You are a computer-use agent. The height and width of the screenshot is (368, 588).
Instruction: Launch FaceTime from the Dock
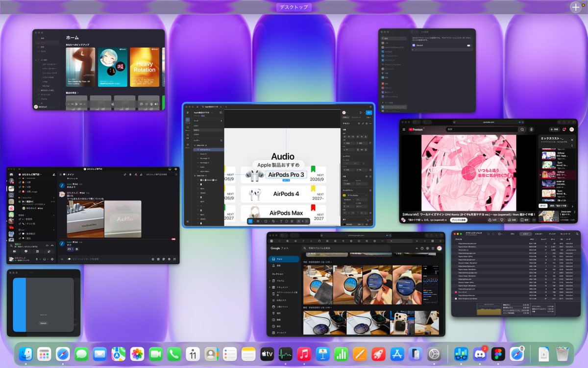(x=156, y=354)
